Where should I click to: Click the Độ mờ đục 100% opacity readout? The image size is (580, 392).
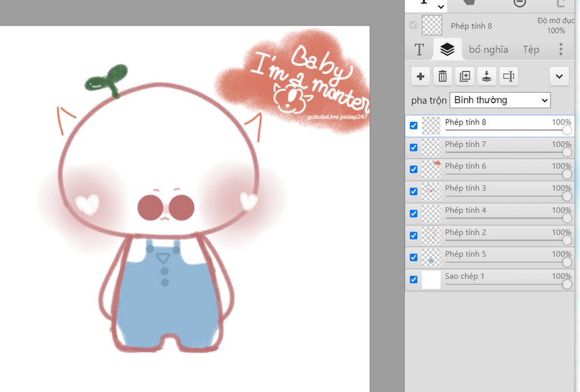(x=556, y=25)
